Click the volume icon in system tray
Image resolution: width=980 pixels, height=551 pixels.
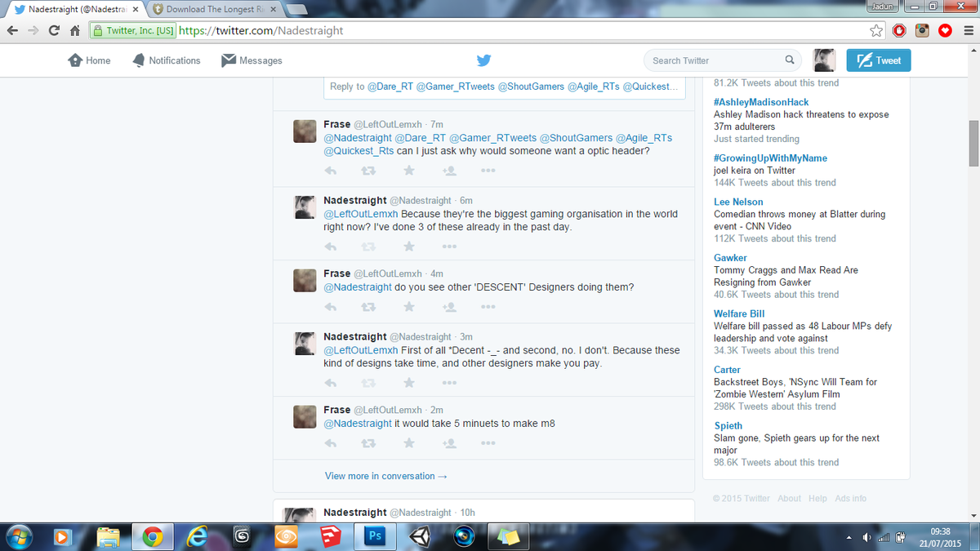click(x=866, y=537)
